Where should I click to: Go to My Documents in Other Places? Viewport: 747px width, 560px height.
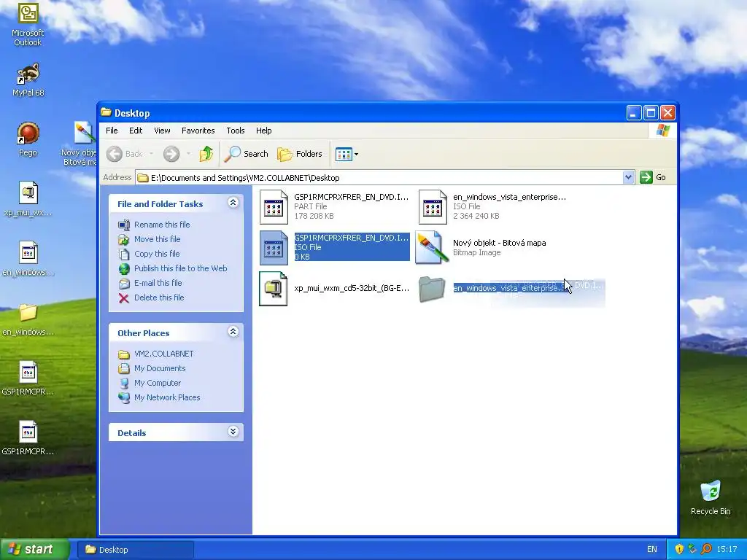click(x=160, y=368)
